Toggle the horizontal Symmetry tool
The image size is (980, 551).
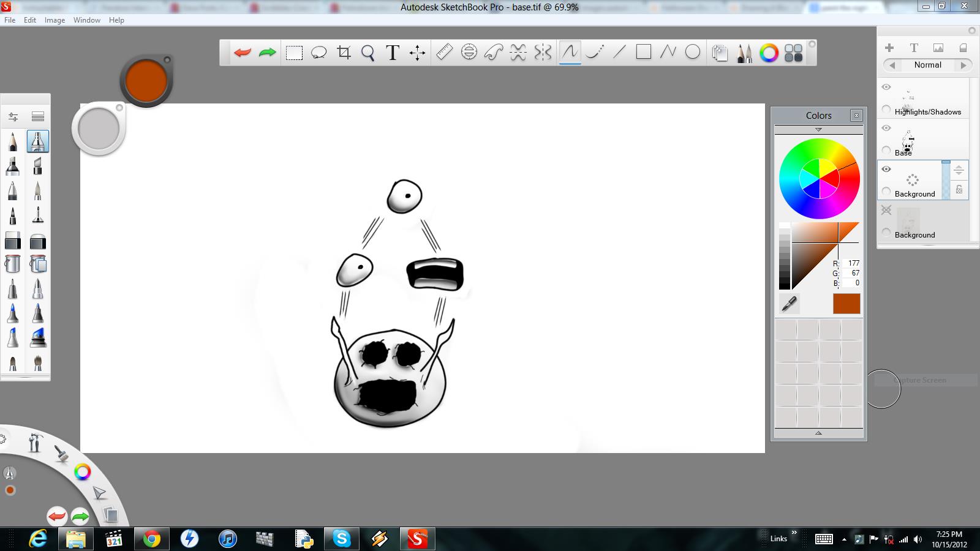(x=518, y=53)
